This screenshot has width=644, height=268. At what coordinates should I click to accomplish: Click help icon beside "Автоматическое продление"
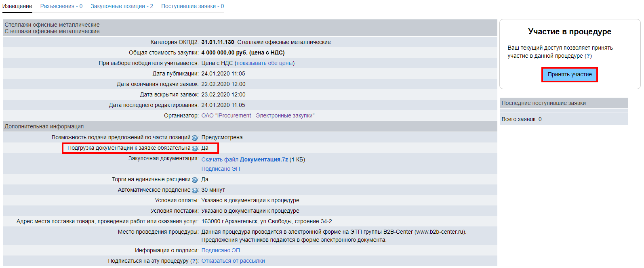(195, 191)
